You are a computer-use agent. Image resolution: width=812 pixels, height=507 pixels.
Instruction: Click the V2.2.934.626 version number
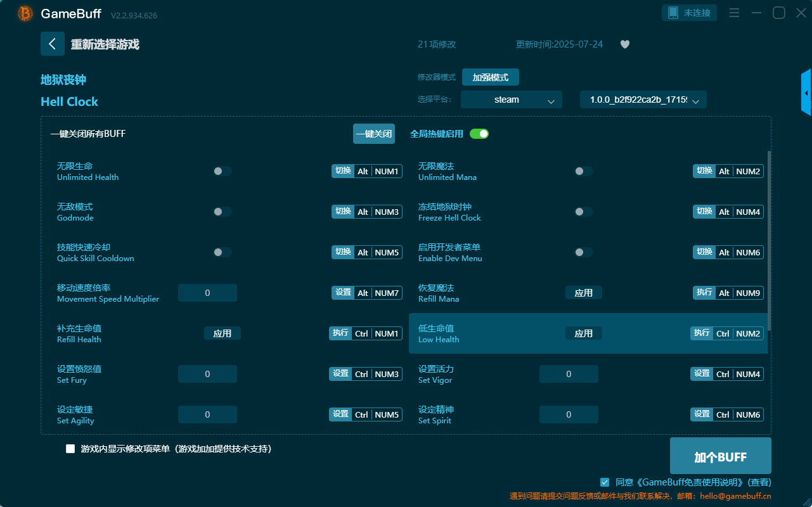tap(134, 15)
